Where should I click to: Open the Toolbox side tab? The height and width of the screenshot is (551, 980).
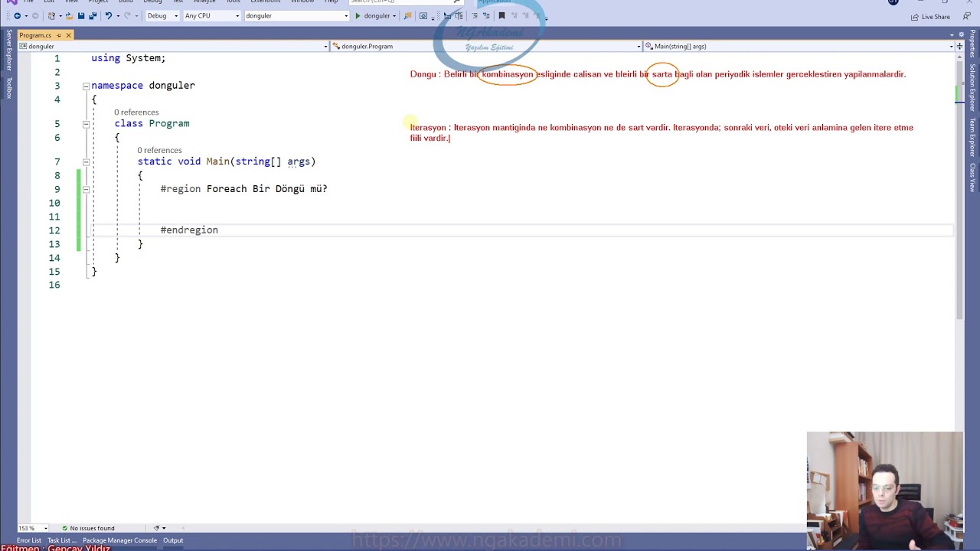(9, 88)
